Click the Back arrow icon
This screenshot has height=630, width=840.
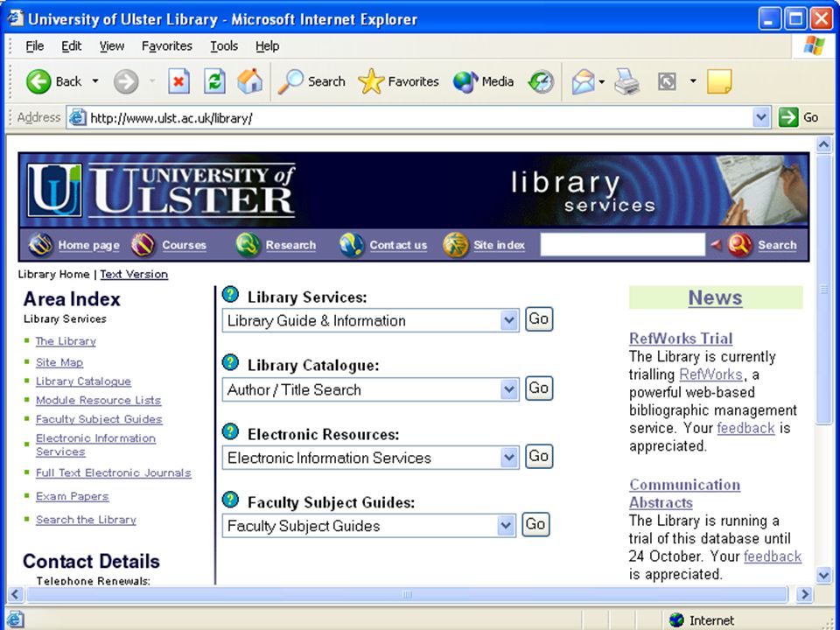point(38,82)
